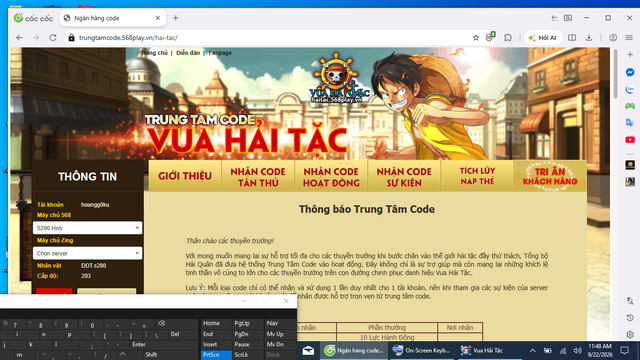Click the Phần thưởng table header
Screen dimensions: 640x360
[387, 327]
